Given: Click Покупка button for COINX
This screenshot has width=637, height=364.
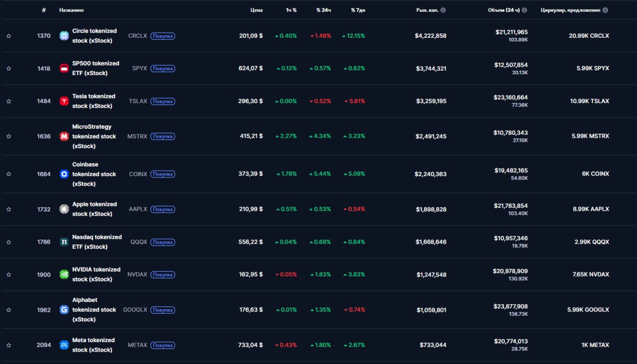Looking at the screenshot, I should [163, 174].
